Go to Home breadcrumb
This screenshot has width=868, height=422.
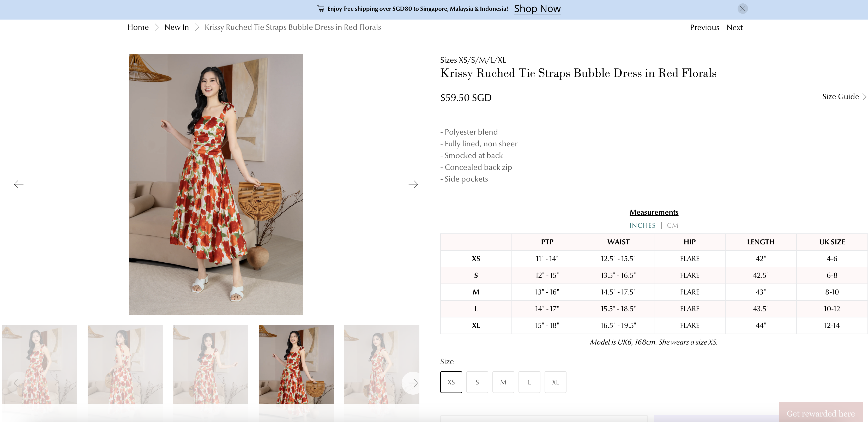(x=138, y=27)
